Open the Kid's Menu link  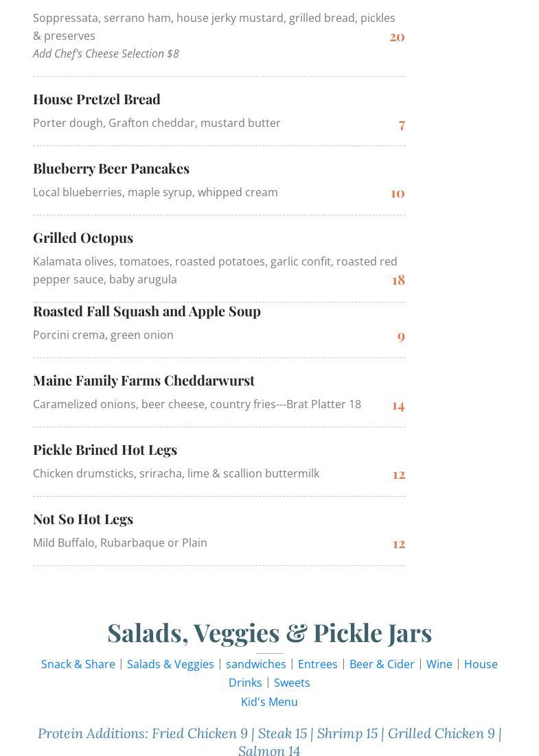[269, 702]
